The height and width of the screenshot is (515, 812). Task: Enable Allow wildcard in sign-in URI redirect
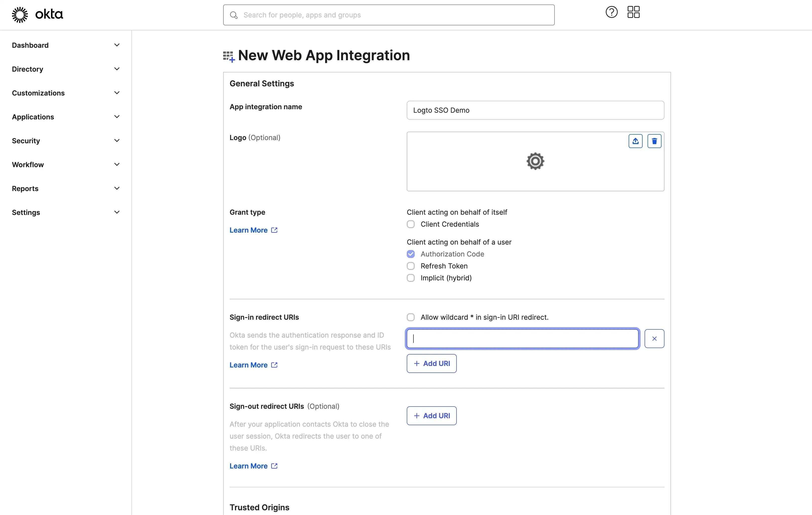point(411,317)
